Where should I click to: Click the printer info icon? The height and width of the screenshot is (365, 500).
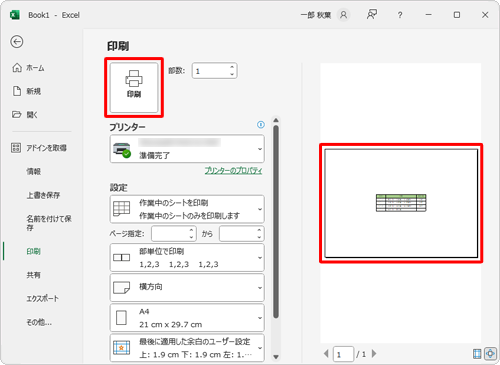[x=261, y=125]
